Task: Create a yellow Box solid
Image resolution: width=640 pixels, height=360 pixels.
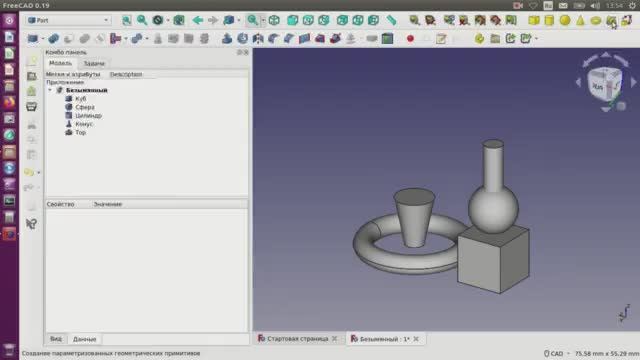Action: click(534, 20)
